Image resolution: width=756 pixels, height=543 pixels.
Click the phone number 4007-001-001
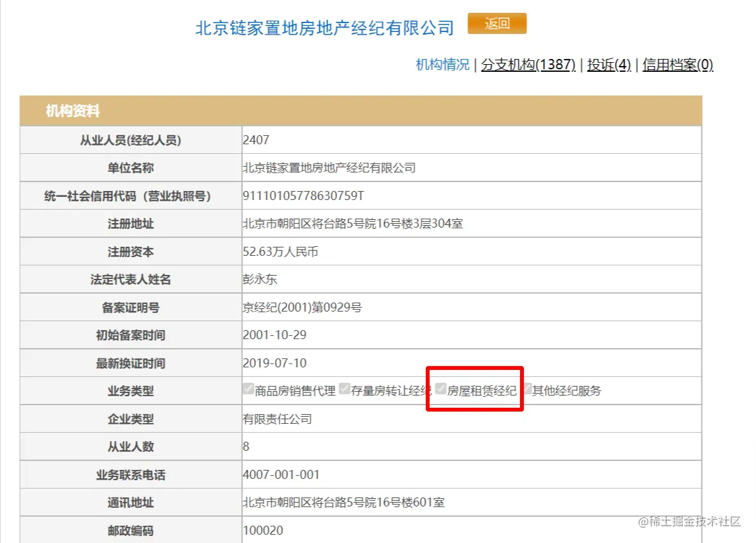click(281, 474)
